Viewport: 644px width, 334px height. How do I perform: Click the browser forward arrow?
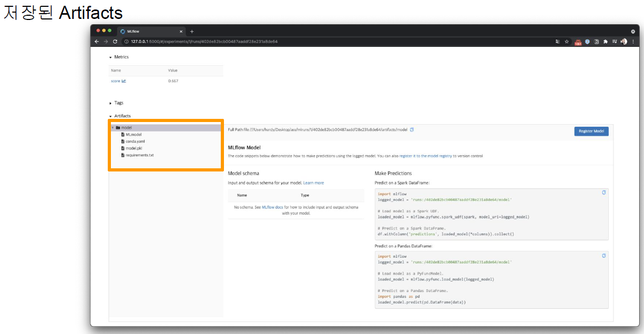pyautogui.click(x=106, y=41)
